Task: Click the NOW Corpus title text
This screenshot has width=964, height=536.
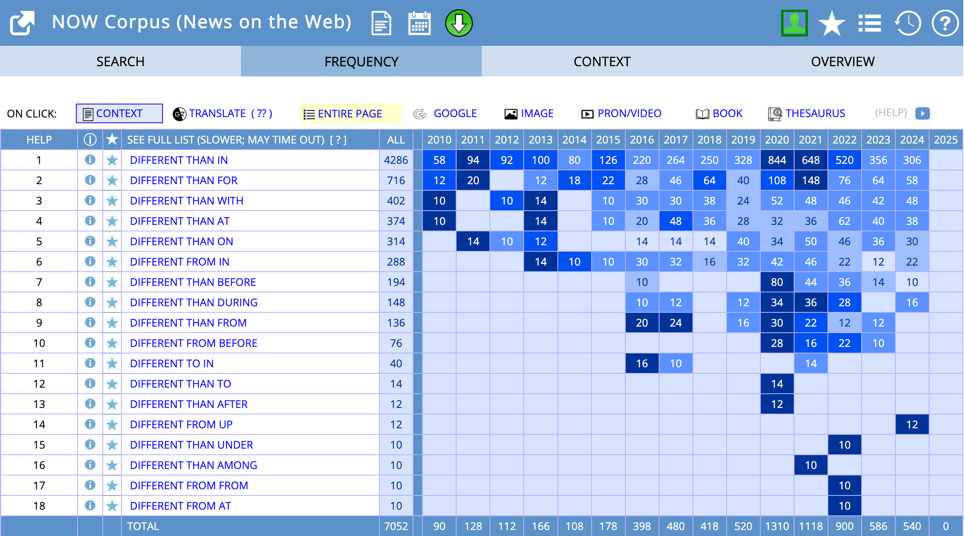Action: 202,22
